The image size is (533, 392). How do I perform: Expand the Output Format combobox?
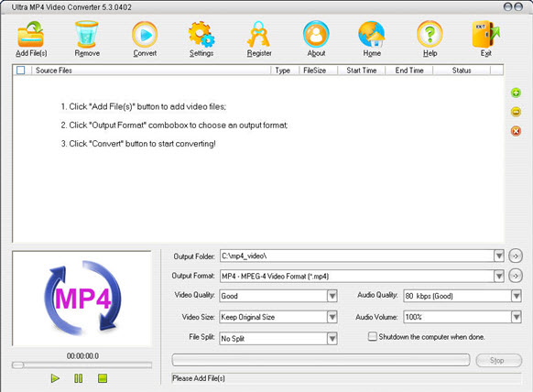499,276
